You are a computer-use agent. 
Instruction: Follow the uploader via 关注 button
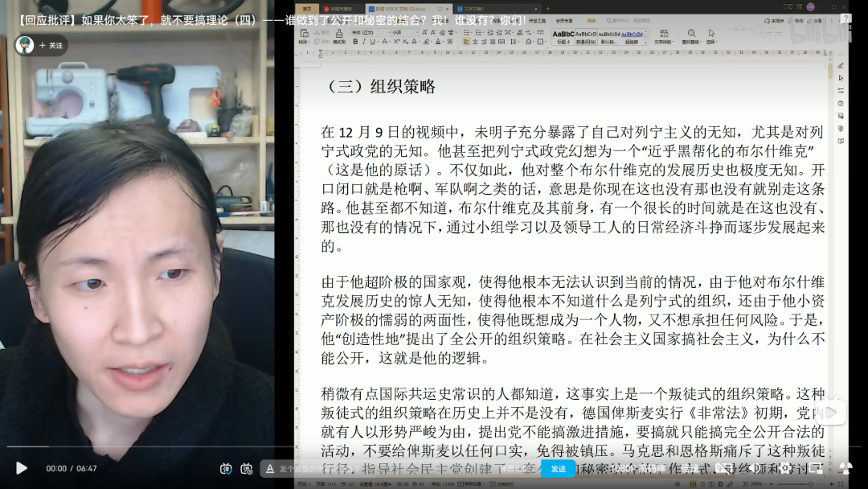(x=51, y=45)
